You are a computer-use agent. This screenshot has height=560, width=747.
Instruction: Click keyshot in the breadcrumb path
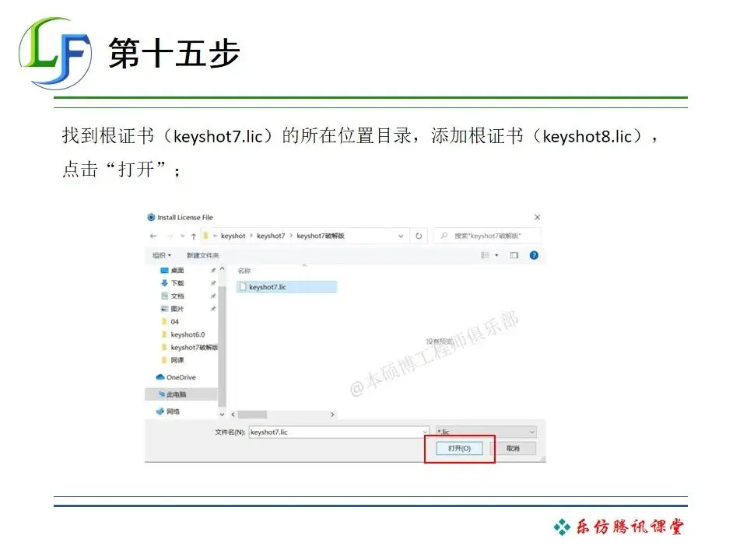233,236
